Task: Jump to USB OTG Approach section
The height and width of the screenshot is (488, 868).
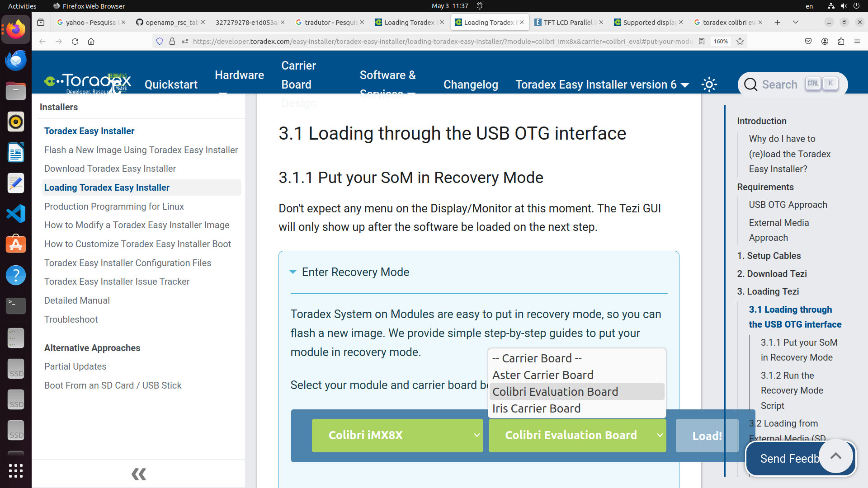Action: click(x=788, y=205)
